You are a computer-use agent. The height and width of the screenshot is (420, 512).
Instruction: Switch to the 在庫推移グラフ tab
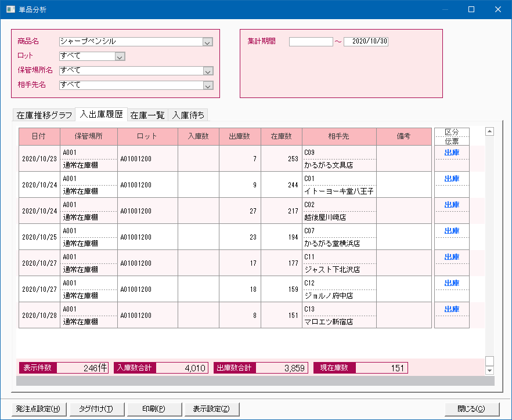coord(44,115)
